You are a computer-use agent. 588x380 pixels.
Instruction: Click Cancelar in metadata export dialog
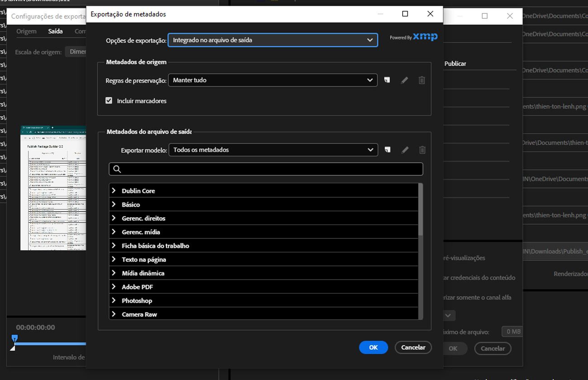click(413, 347)
